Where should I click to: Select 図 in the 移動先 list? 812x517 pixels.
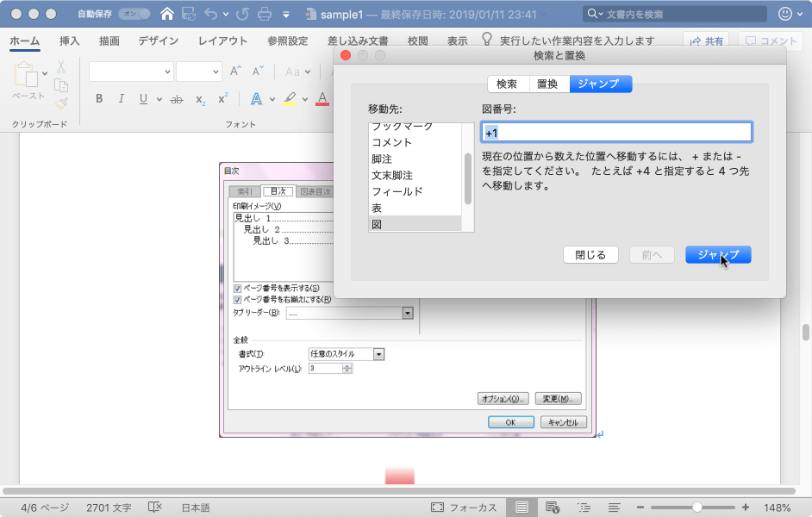click(x=415, y=224)
